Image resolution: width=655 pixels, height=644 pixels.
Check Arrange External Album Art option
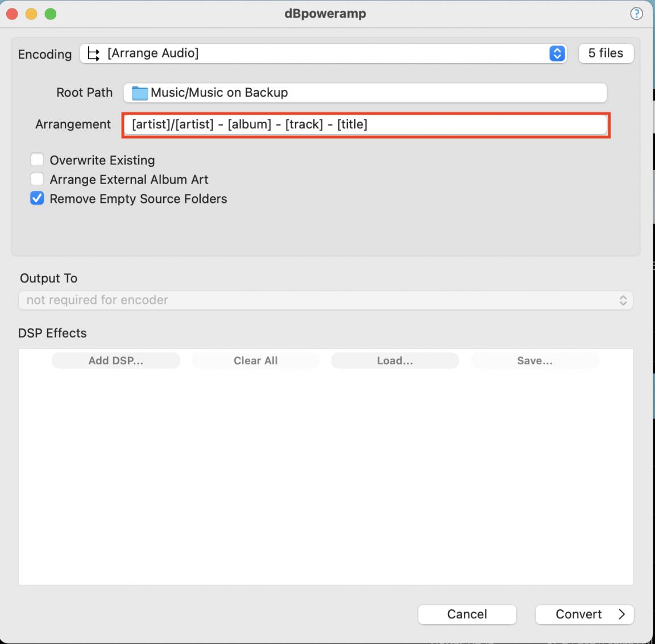point(37,179)
